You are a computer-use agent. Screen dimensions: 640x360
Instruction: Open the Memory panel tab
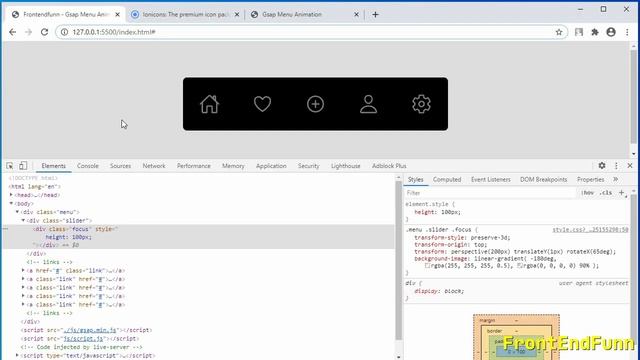click(233, 166)
